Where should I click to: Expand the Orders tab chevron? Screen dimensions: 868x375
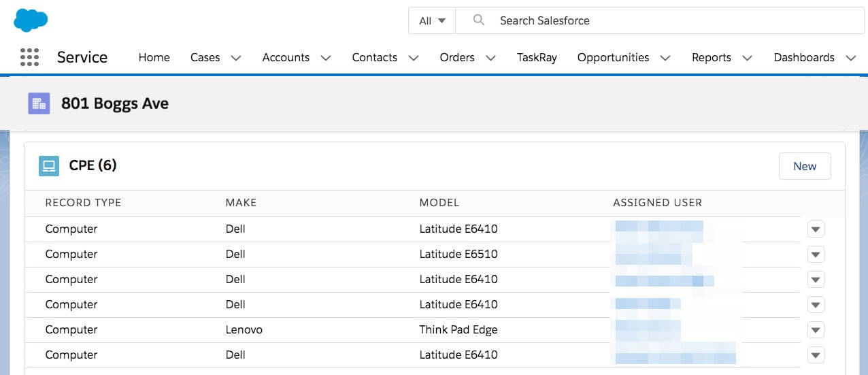(490, 58)
